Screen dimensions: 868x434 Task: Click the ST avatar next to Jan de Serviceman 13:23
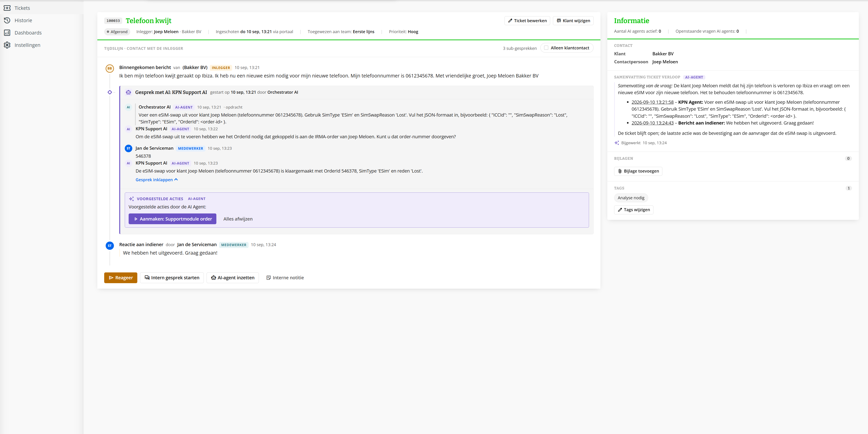point(128,148)
